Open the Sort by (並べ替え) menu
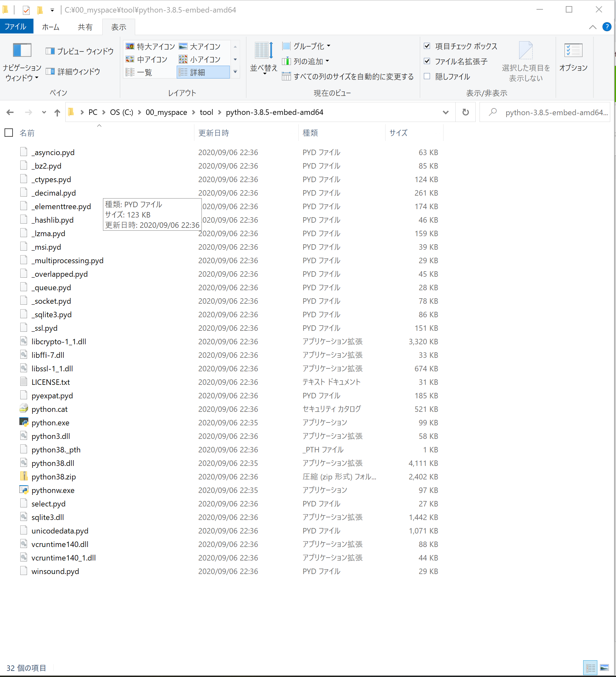This screenshot has width=616, height=677. [x=264, y=58]
